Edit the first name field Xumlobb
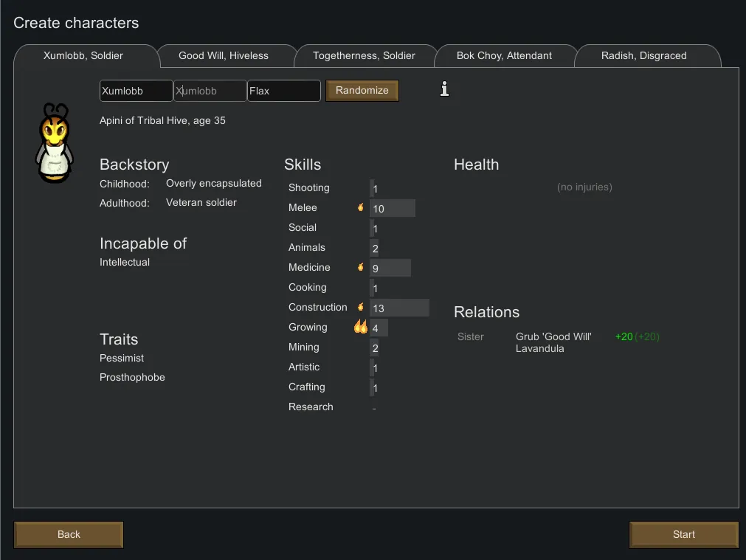Viewport: 746px width, 560px height. tap(136, 91)
